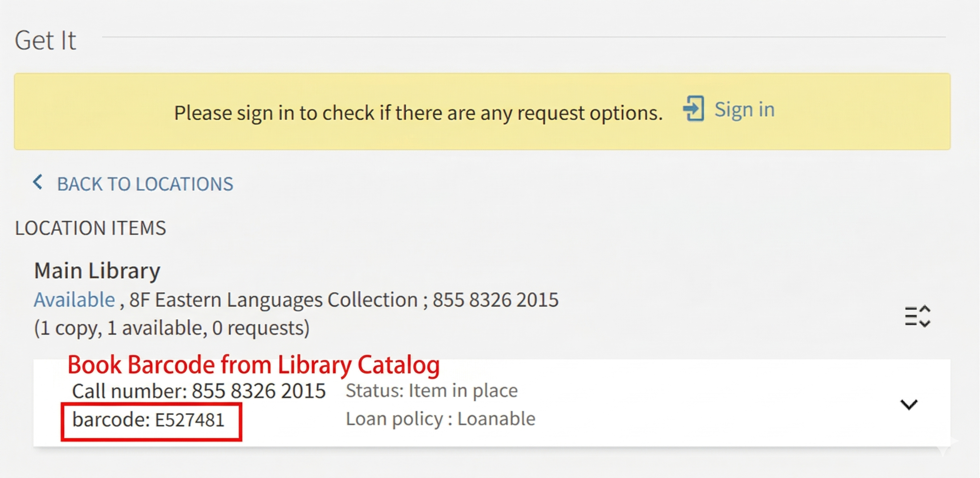
Task: Click the copies and requests summary line
Action: coord(172,328)
